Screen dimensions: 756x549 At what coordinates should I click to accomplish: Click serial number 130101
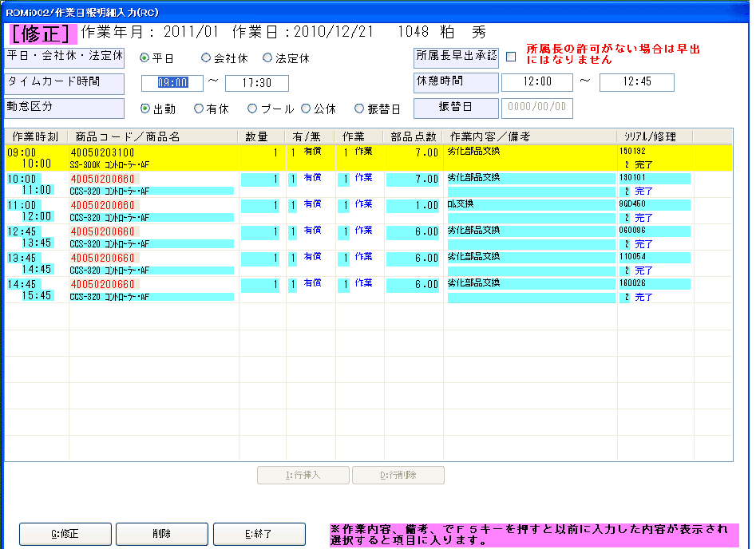point(655,178)
